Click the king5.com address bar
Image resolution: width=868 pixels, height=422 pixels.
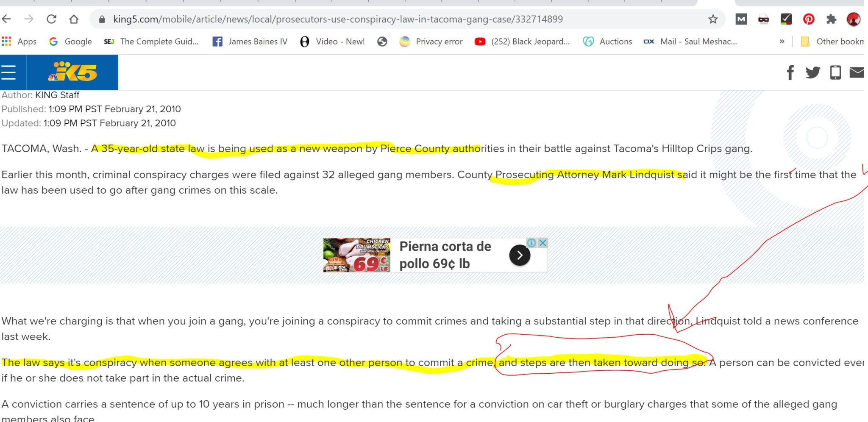[338, 19]
